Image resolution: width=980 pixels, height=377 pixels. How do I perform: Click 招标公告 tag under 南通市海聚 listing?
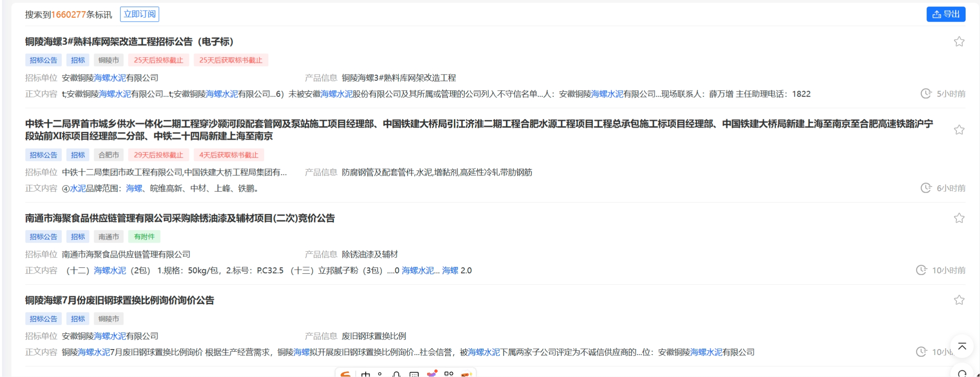[x=43, y=237]
